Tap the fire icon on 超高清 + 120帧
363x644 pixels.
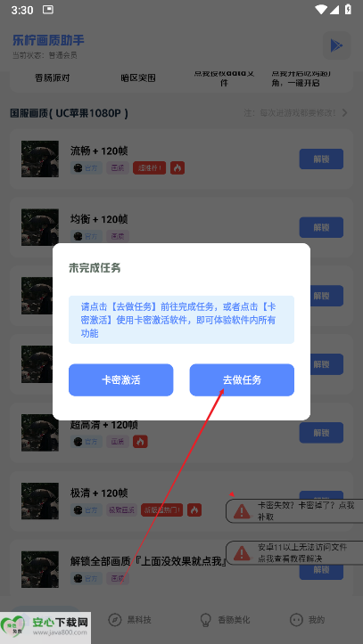pyautogui.click(x=140, y=442)
